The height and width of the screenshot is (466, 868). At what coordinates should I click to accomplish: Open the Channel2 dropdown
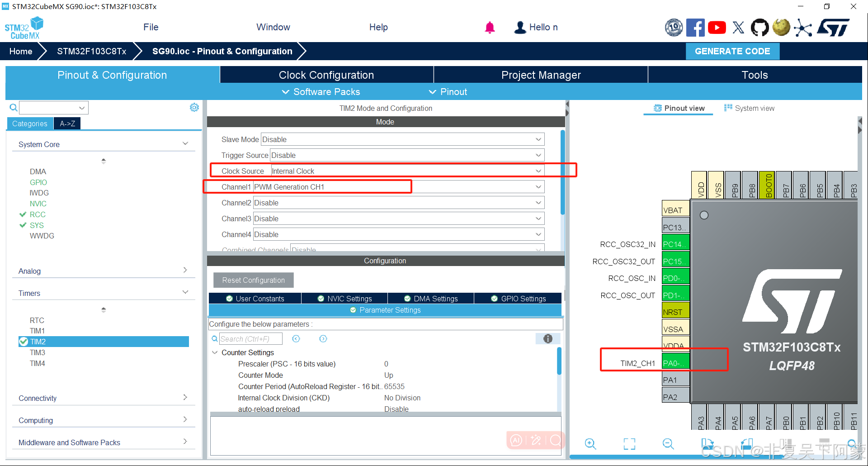pos(399,203)
